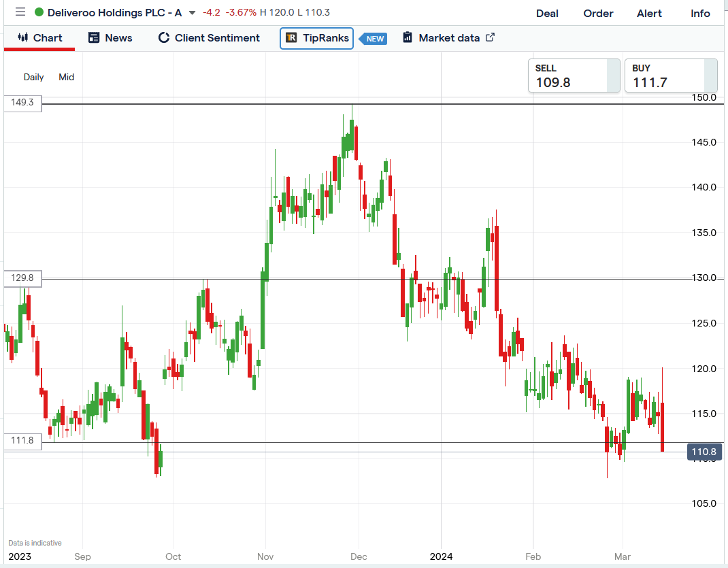Click the current price tag 110.8
728x568 pixels.
point(704,452)
